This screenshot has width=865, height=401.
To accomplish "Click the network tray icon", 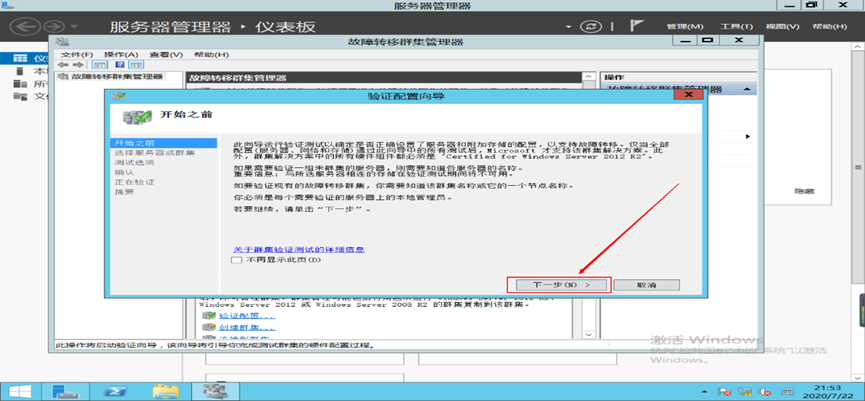I will tap(746, 392).
